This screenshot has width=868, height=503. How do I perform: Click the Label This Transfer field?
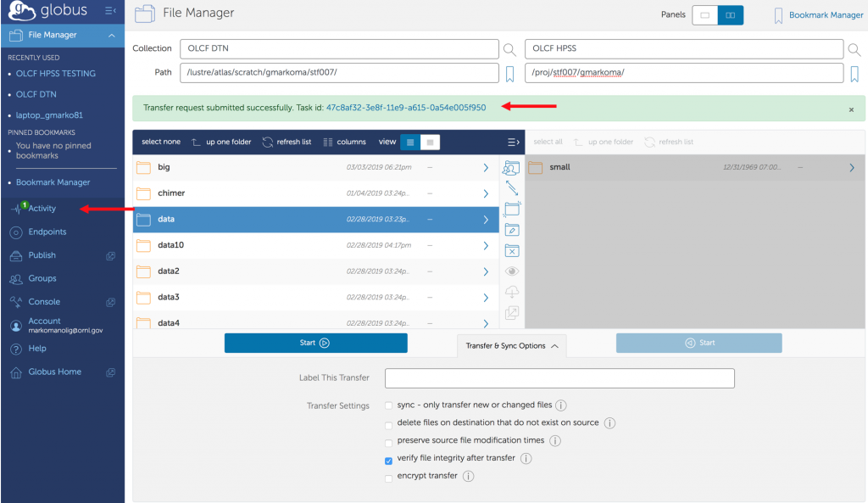pos(559,378)
